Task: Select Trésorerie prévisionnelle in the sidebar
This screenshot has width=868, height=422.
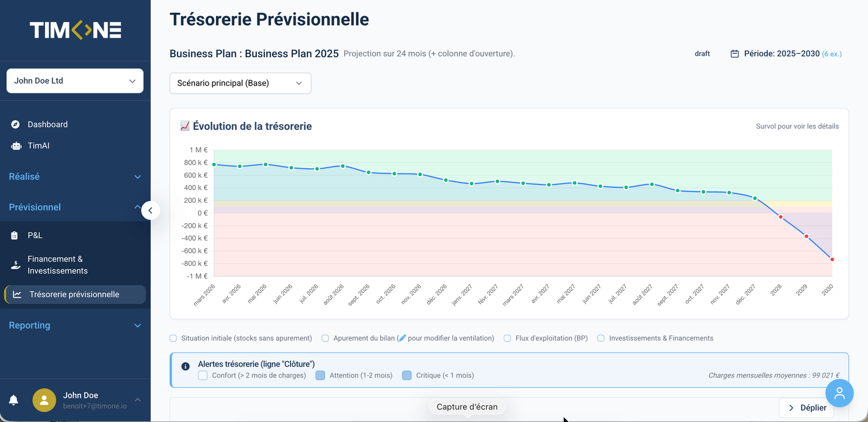Action: [75, 294]
